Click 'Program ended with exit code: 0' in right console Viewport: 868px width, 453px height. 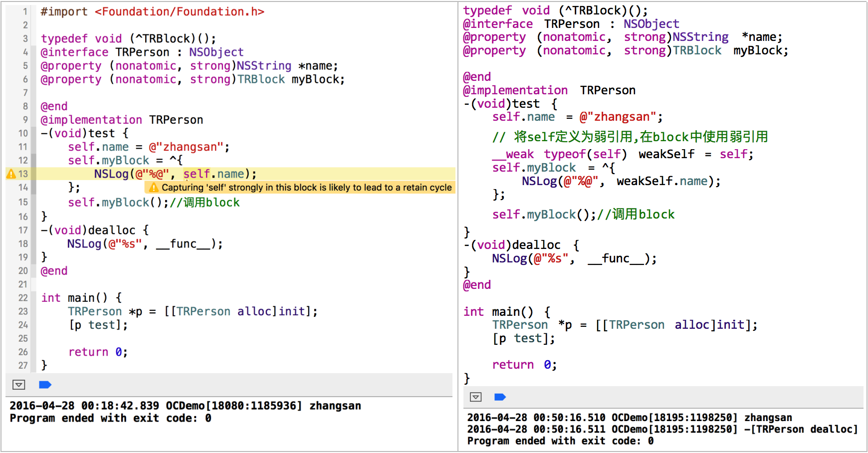[560, 441]
